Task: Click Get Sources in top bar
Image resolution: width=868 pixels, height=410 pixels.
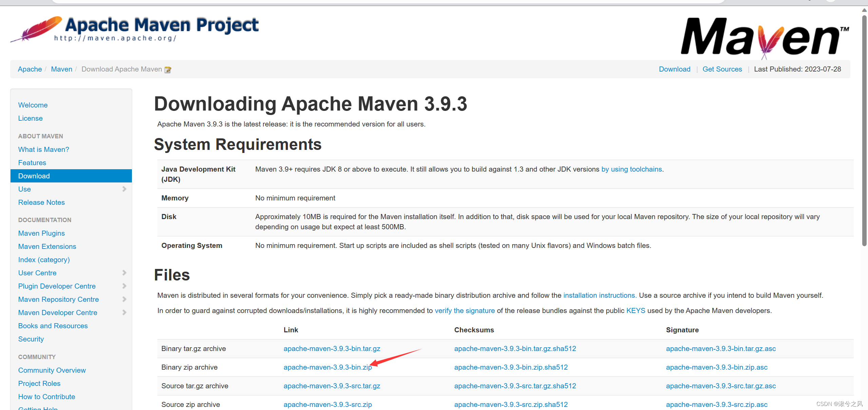Action: pos(722,69)
